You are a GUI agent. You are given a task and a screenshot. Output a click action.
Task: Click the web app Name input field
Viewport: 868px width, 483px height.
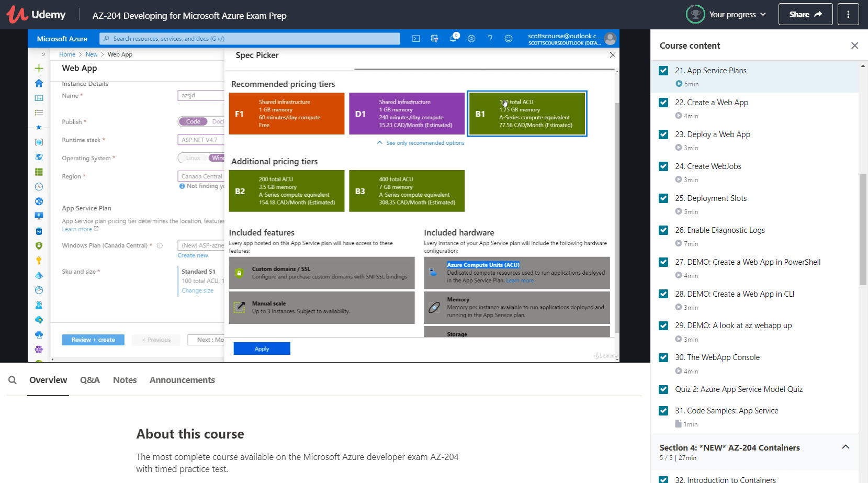coord(201,95)
